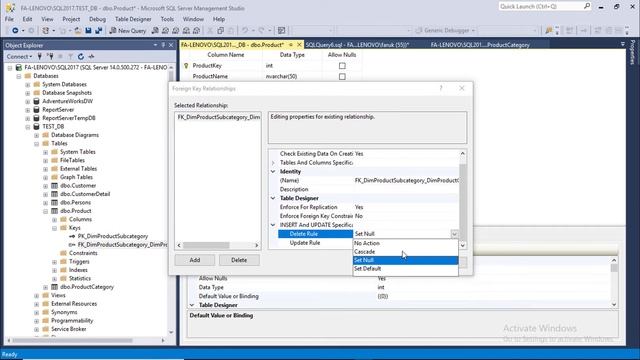Choose Cascade in Delete Rule list

[405, 252]
